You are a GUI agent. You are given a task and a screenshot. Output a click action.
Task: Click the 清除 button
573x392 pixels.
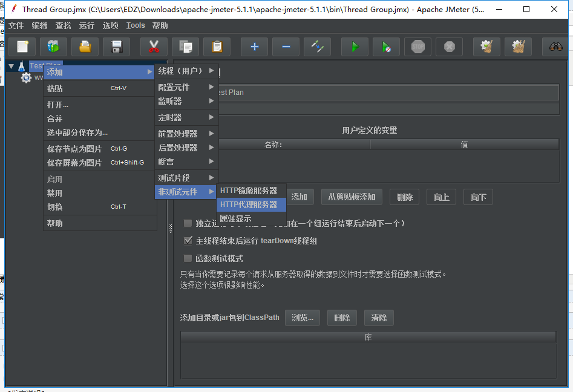(x=379, y=318)
